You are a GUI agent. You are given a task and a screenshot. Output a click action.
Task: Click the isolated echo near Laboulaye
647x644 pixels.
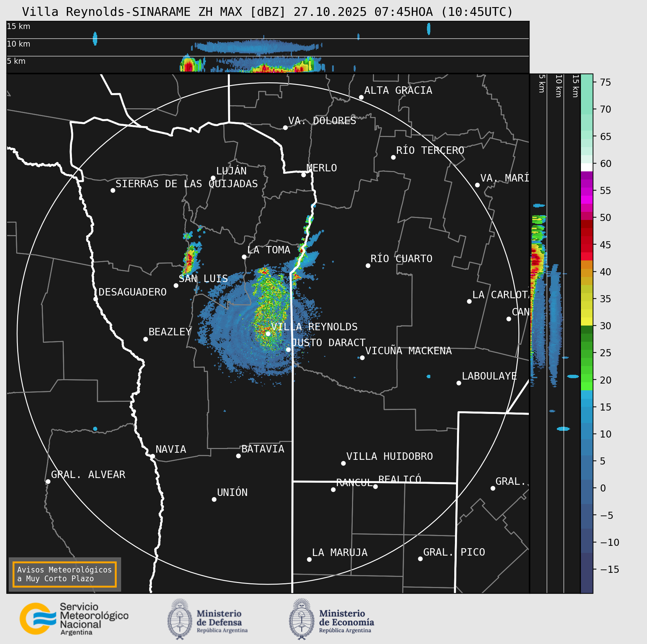click(429, 376)
